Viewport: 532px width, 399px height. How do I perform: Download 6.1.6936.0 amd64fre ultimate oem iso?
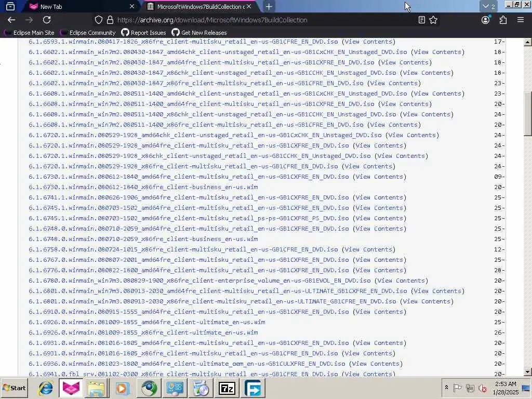point(187,364)
